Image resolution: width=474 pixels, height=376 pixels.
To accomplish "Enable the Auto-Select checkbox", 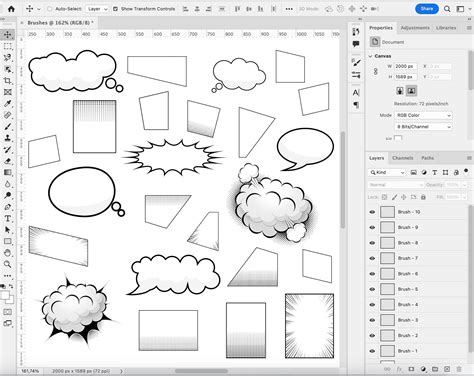I will (x=50, y=9).
